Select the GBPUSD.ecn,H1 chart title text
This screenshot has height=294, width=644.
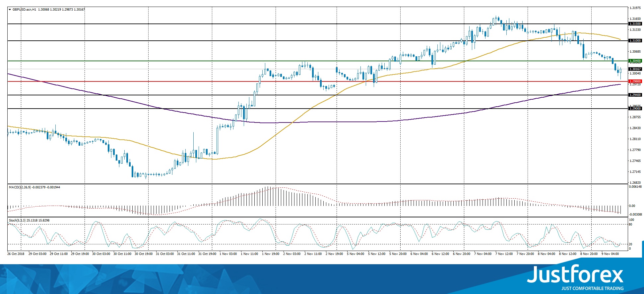(x=24, y=10)
